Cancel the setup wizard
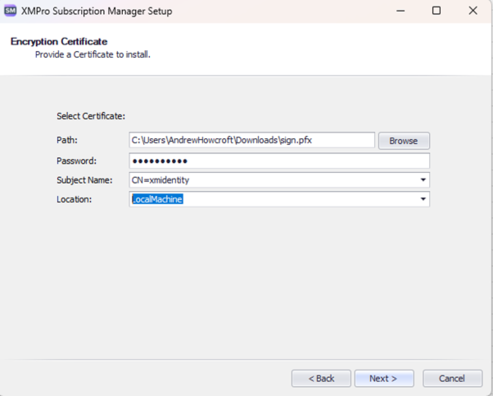 (452, 378)
